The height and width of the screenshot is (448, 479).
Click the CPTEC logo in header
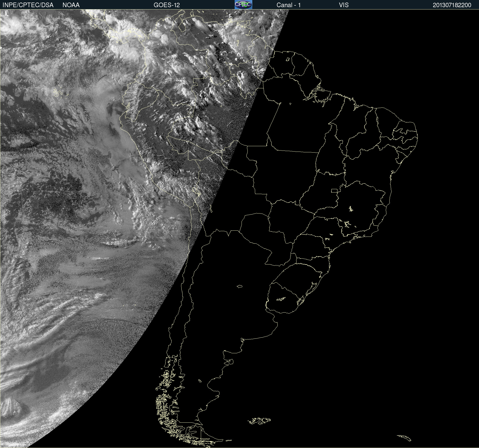(x=243, y=5)
